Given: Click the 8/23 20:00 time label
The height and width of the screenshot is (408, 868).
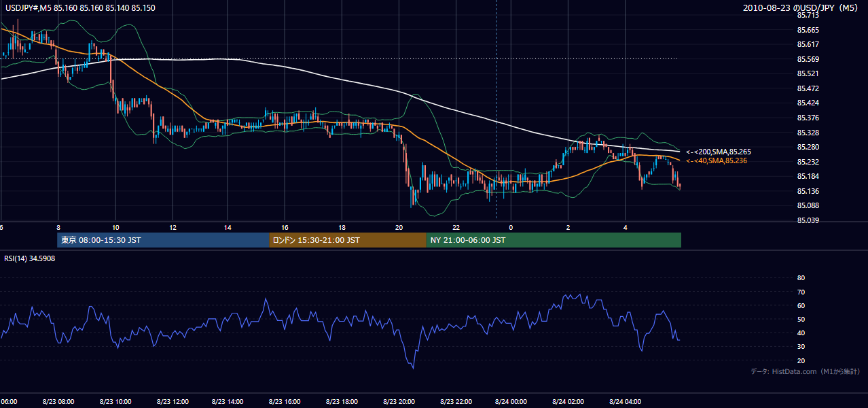Looking at the screenshot, I should coord(399,402).
